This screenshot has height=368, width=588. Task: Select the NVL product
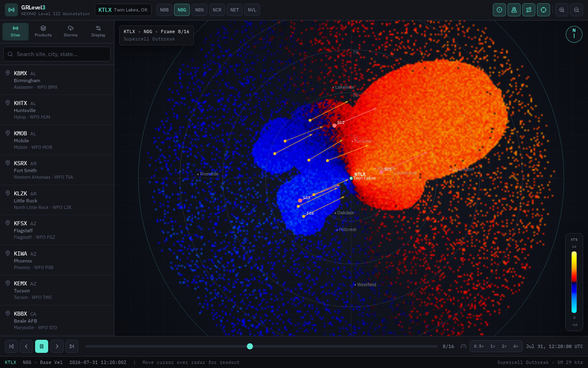coord(252,10)
